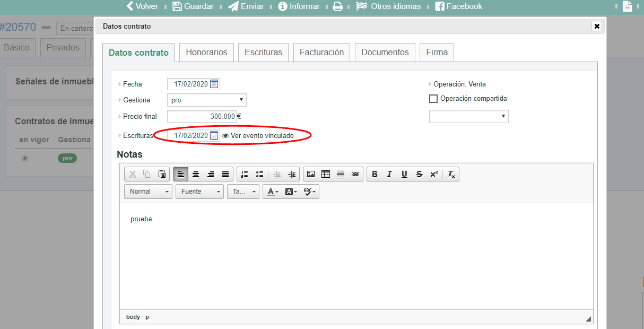Open the Gestiona dropdown showing pro
The image size is (644, 329).
[207, 100]
